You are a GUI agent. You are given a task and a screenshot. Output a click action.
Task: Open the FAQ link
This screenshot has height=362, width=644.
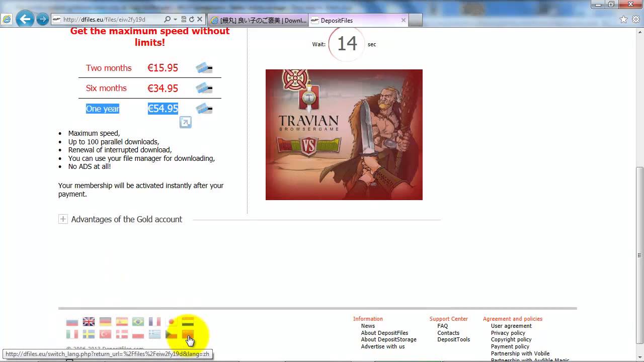coord(443,326)
